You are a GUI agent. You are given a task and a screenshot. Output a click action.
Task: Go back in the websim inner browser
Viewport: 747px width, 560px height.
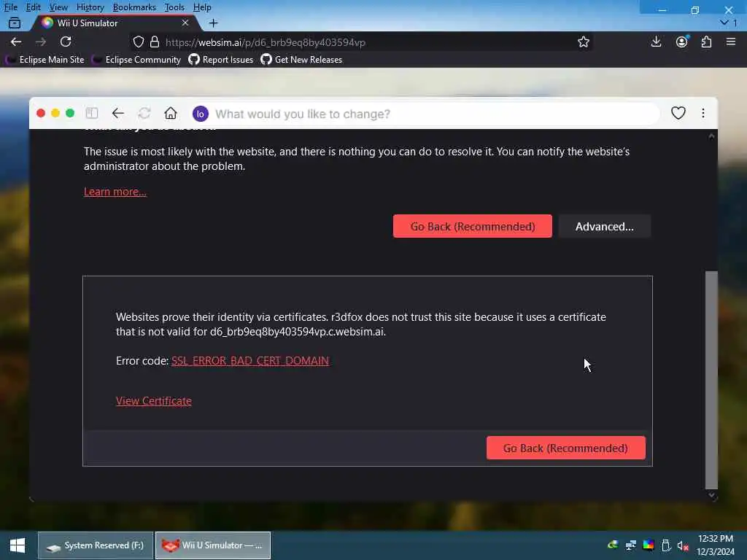point(118,113)
